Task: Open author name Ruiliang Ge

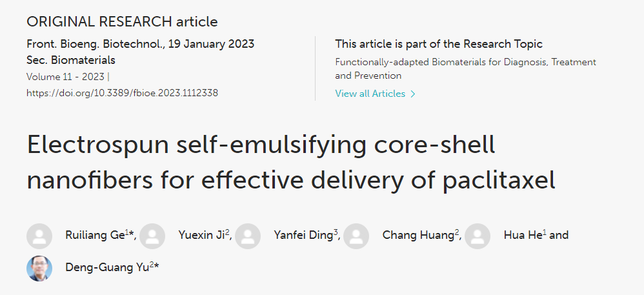Action: [95, 235]
